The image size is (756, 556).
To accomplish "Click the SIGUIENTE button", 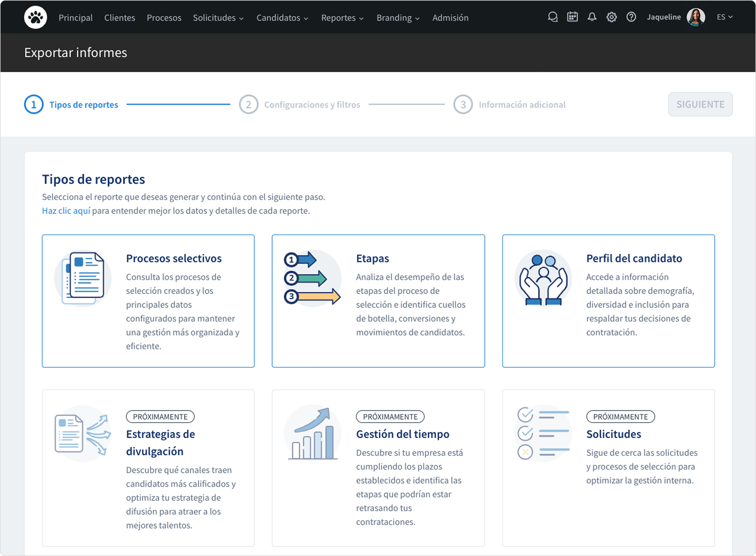I will [x=700, y=105].
